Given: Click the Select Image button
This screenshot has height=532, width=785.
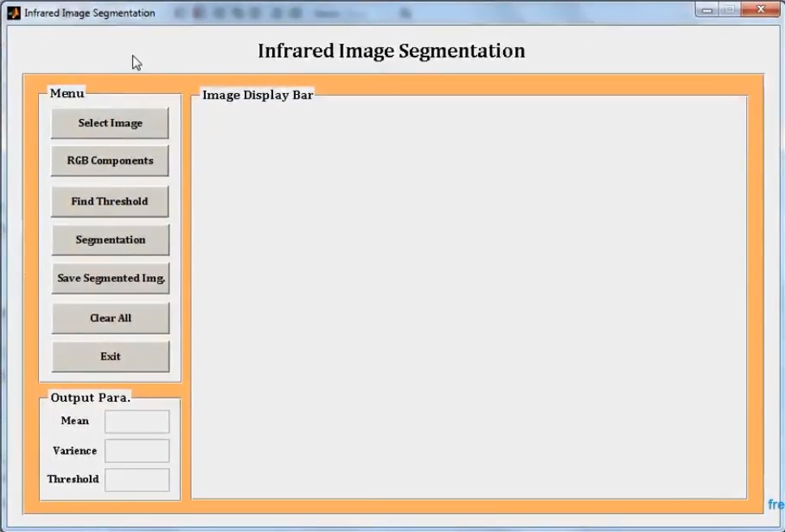Looking at the screenshot, I should pyautogui.click(x=109, y=122).
